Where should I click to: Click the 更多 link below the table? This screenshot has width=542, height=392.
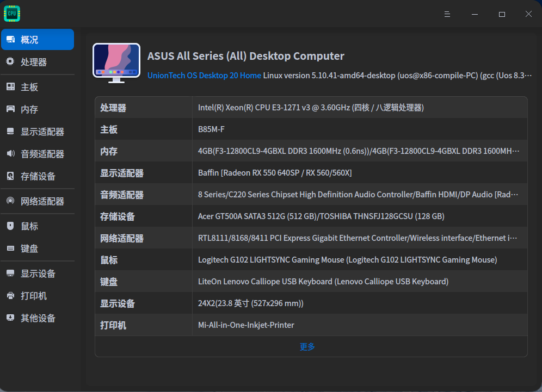307,346
